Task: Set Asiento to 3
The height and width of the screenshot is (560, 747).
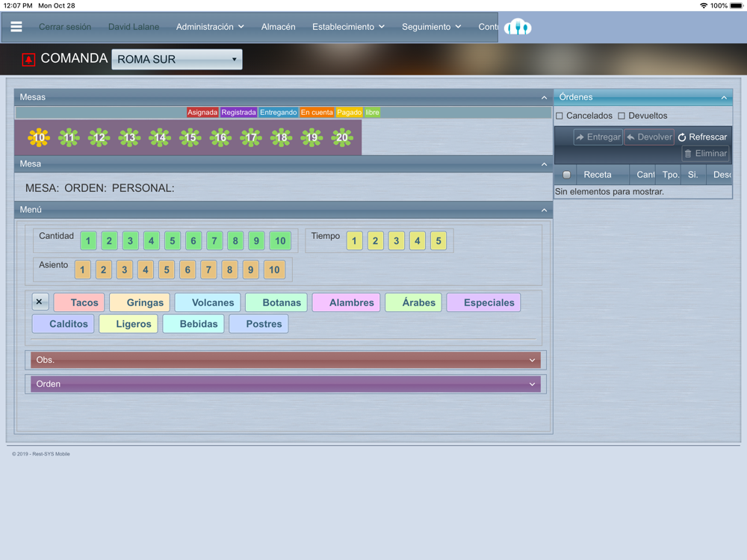Action: pos(124,270)
